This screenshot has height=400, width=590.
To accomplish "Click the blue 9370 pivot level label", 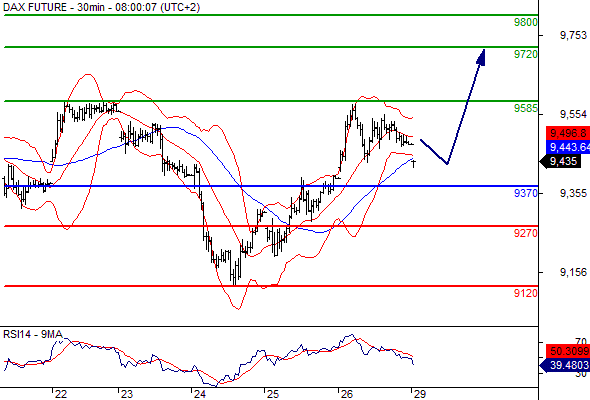I will 526,193.
